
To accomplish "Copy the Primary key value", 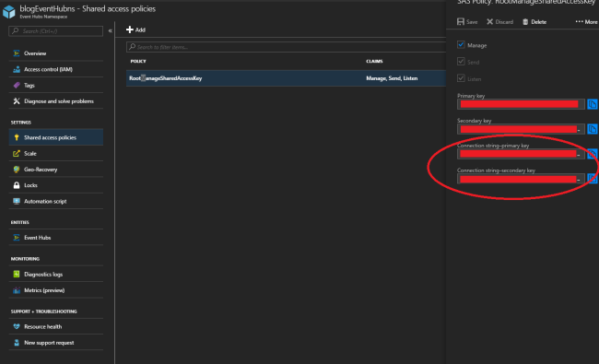I will [x=593, y=104].
